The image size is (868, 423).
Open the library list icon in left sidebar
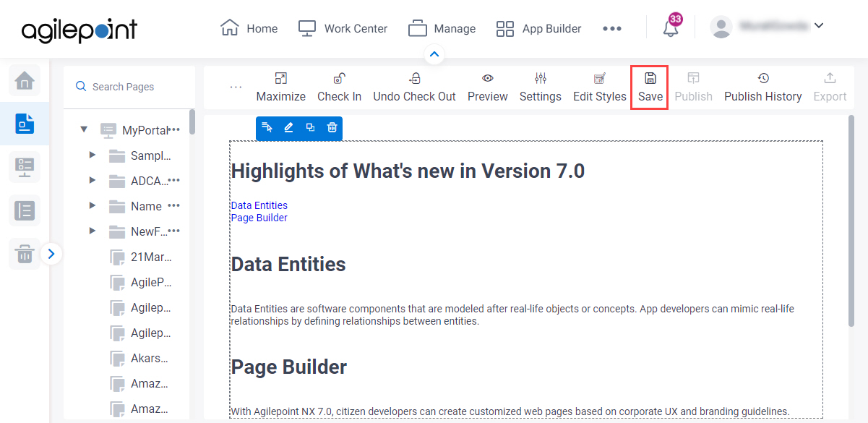click(x=25, y=210)
